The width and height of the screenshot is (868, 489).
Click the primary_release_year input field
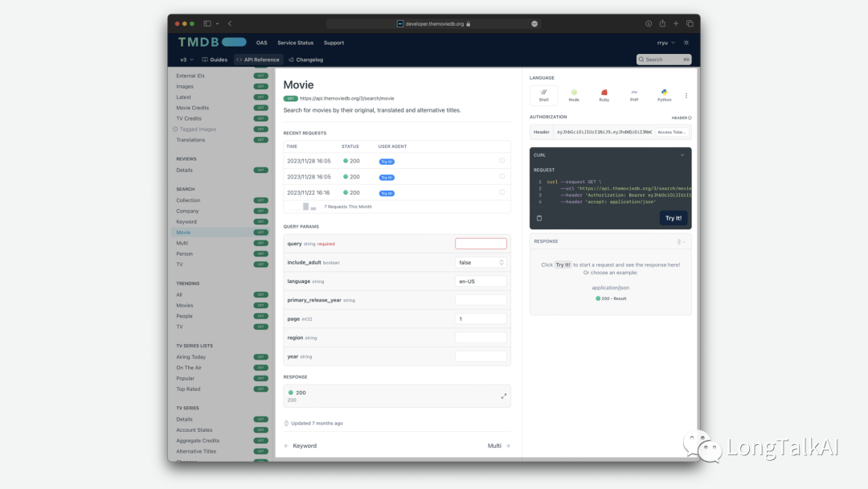(481, 300)
